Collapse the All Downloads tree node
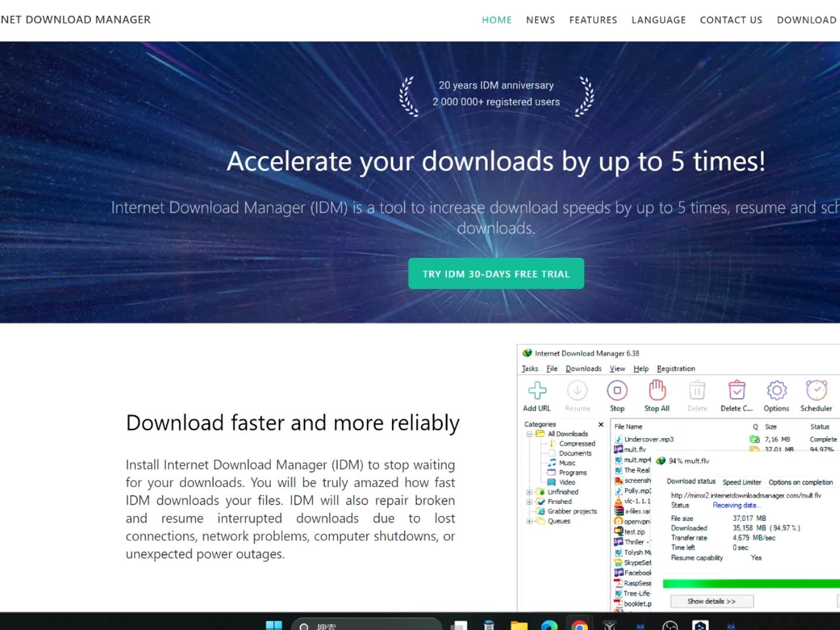 [530, 434]
